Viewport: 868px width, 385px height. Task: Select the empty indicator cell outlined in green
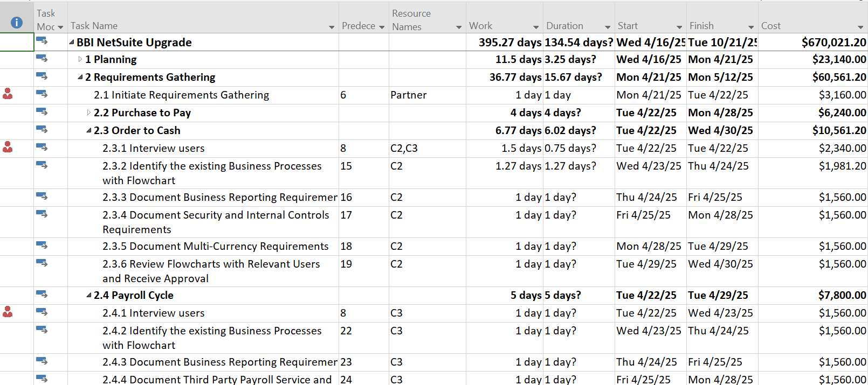pyautogui.click(x=17, y=42)
